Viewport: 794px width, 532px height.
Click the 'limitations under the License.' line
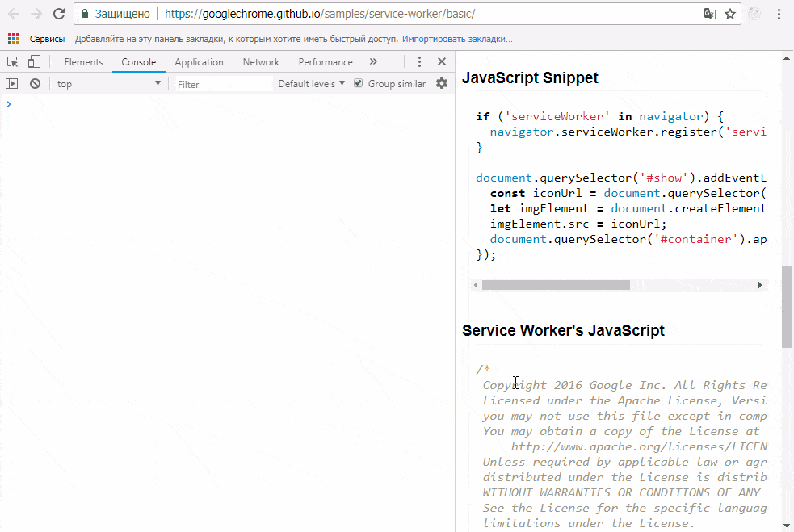coord(588,523)
